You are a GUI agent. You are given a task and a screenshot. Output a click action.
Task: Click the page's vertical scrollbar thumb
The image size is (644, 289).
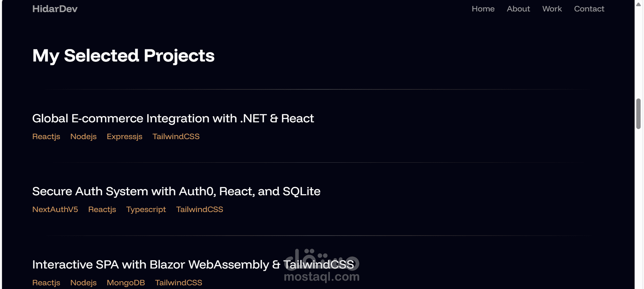tap(638, 114)
